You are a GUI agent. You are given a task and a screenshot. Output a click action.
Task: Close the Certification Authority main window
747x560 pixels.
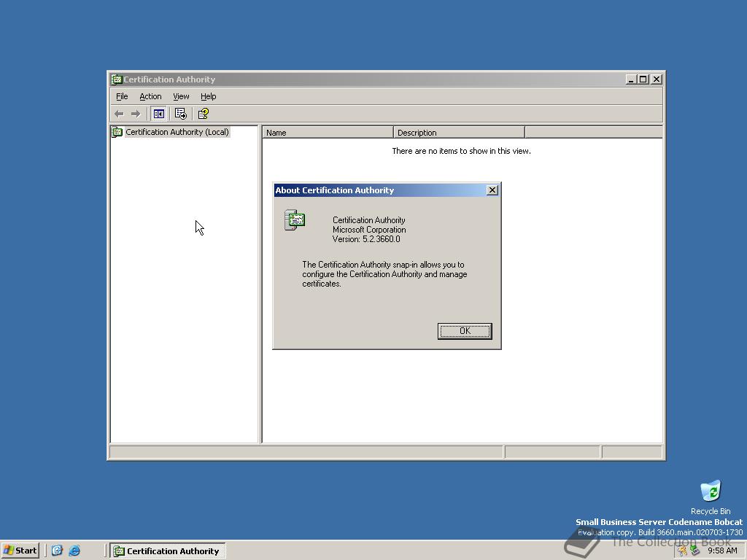tap(657, 79)
